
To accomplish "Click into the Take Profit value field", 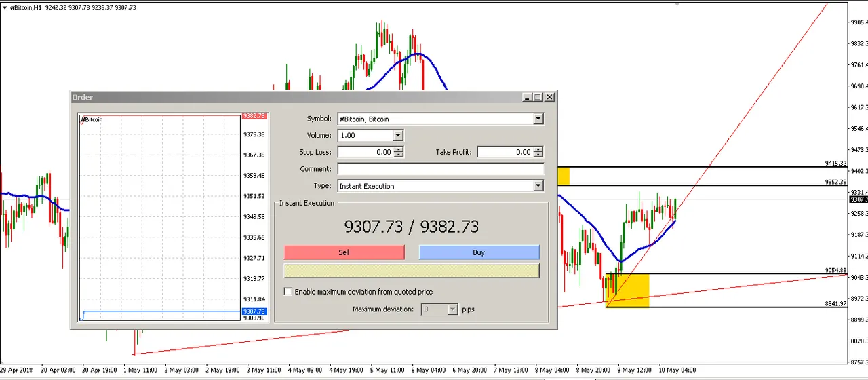I will coord(505,152).
